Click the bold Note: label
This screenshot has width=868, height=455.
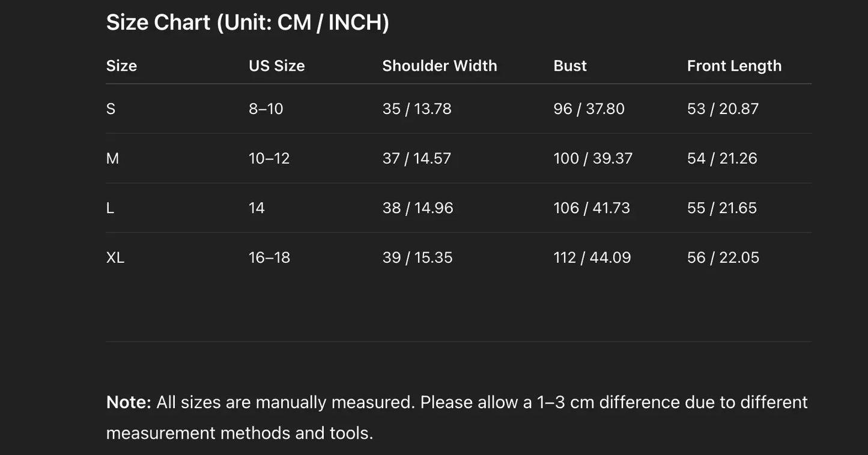(x=129, y=402)
